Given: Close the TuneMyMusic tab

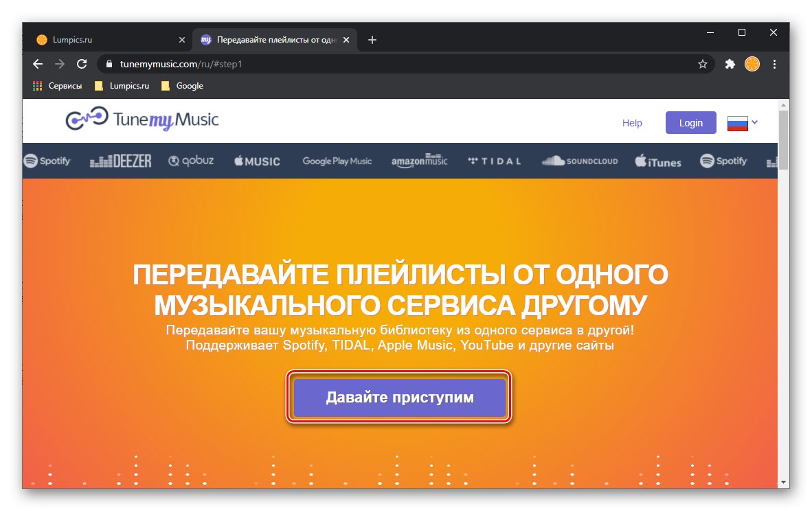Looking at the screenshot, I should coord(346,40).
